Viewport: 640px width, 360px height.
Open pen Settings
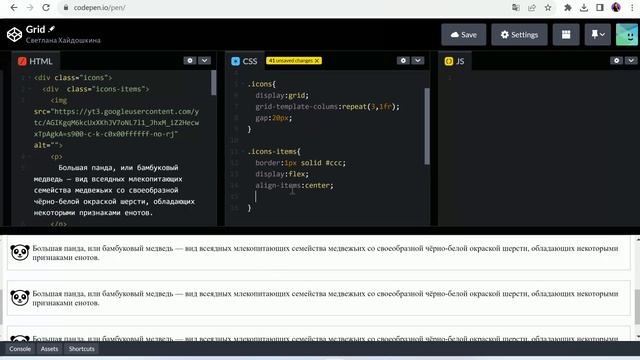(x=519, y=35)
